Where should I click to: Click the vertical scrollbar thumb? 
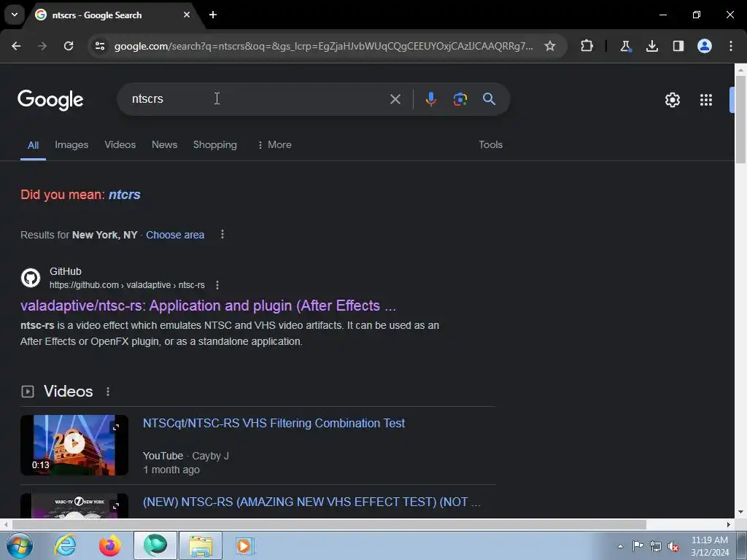click(x=740, y=119)
